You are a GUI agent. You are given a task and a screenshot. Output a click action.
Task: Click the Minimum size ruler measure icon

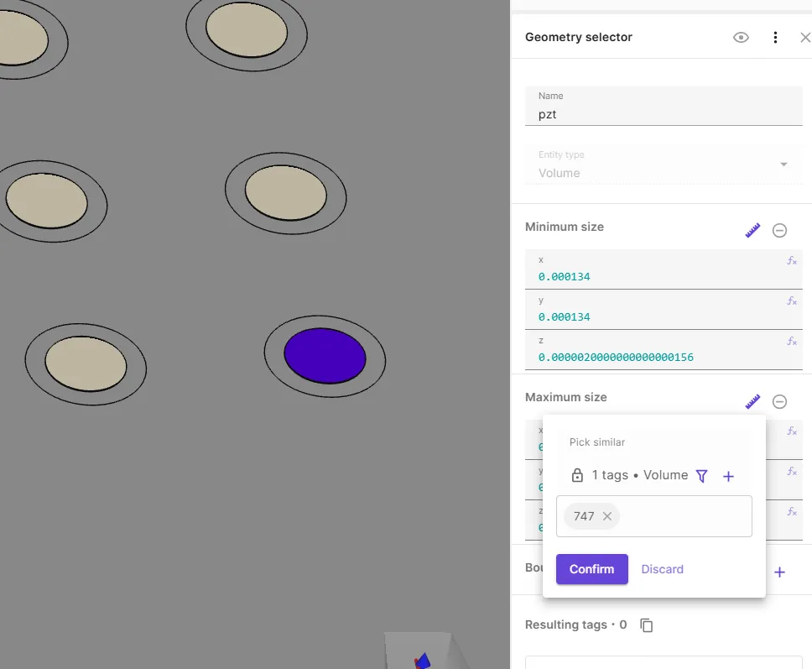point(752,230)
